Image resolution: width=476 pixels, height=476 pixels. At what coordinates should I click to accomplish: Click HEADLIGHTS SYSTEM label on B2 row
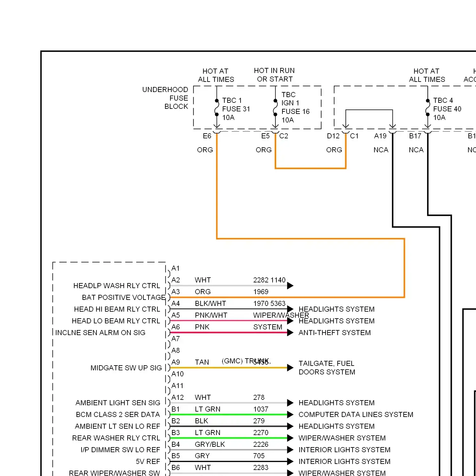[x=336, y=426]
